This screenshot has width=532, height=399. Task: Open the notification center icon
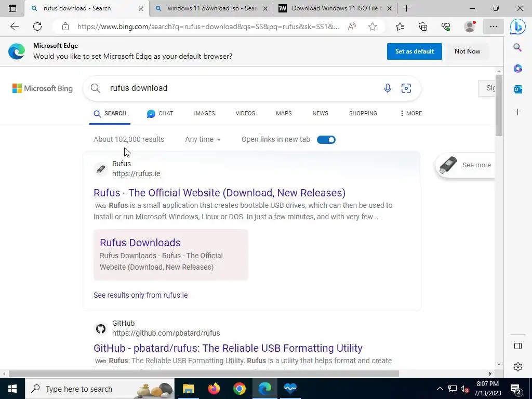pos(516,389)
